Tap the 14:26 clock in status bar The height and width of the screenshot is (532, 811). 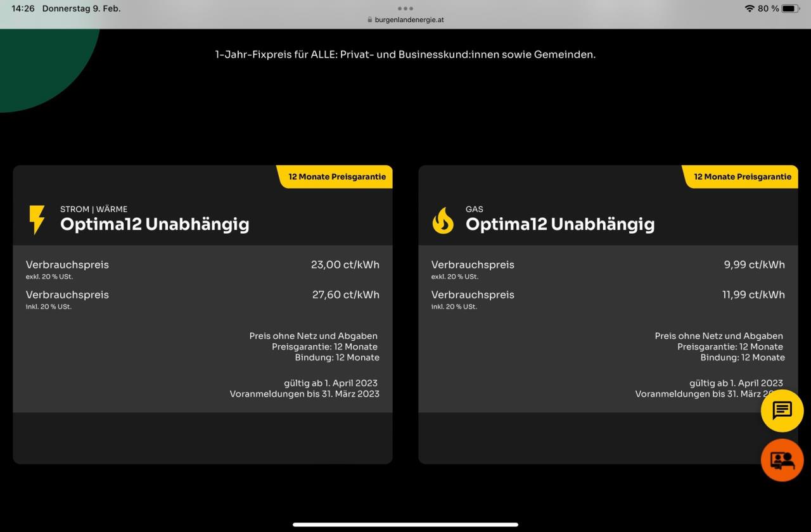tap(23, 8)
